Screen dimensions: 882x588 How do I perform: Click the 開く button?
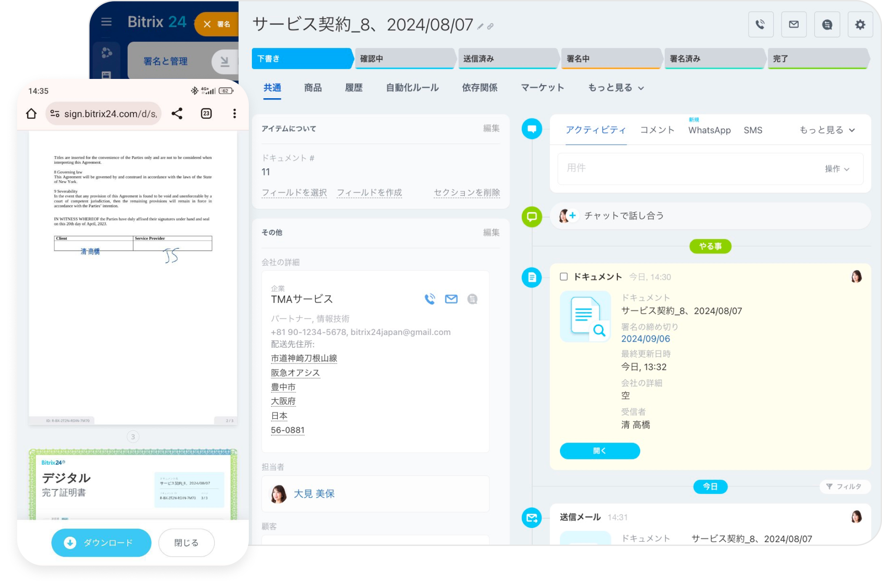[599, 451]
